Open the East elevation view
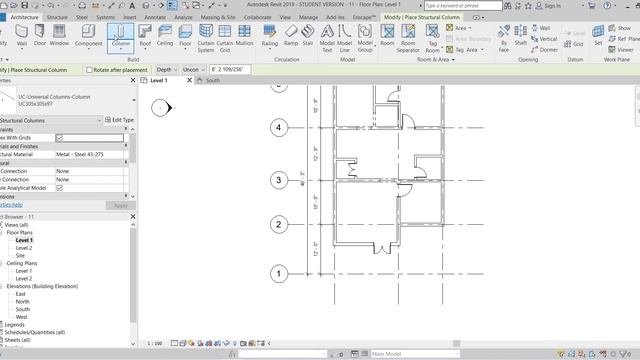Screen dimensions: 640x360 [x=20, y=294]
